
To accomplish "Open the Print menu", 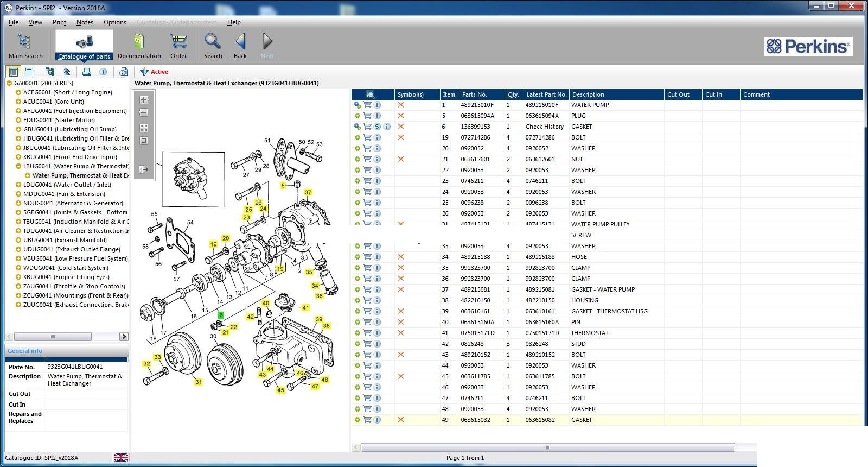I will point(59,22).
